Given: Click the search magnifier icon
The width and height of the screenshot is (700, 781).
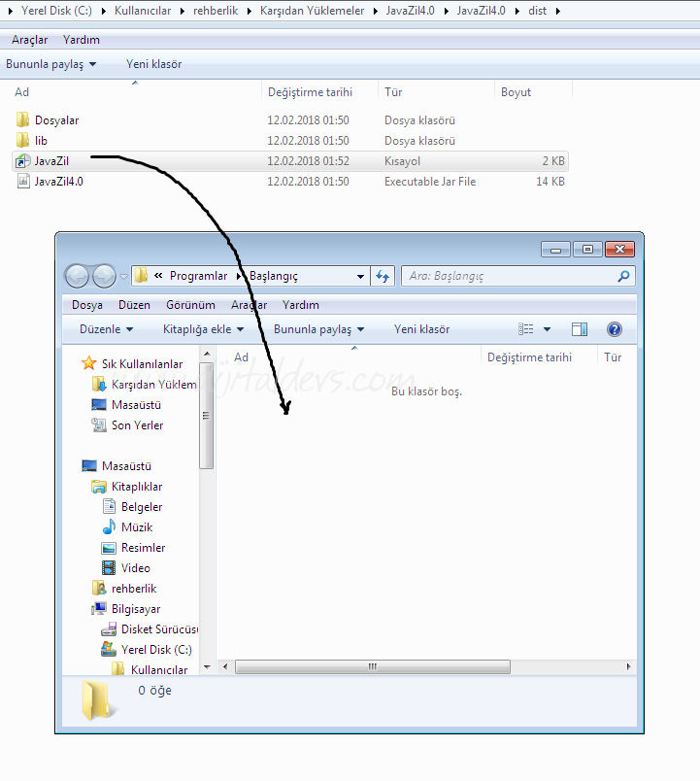Looking at the screenshot, I should [623, 276].
